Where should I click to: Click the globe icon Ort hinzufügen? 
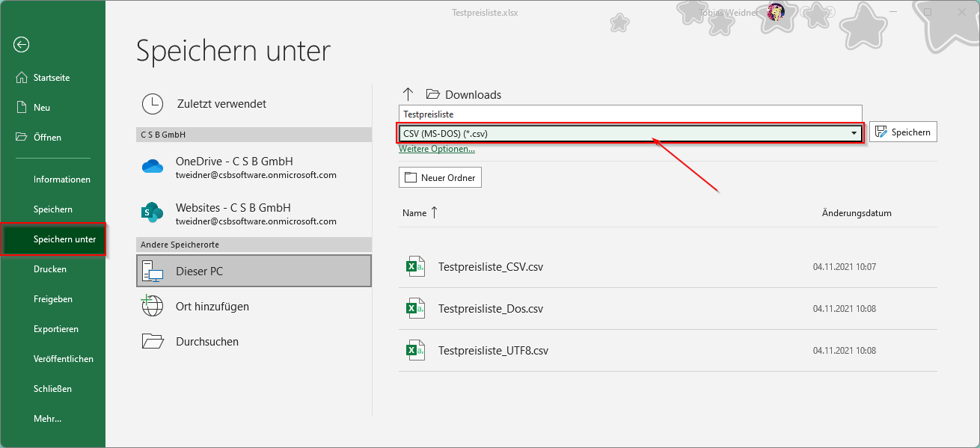pyautogui.click(x=153, y=306)
